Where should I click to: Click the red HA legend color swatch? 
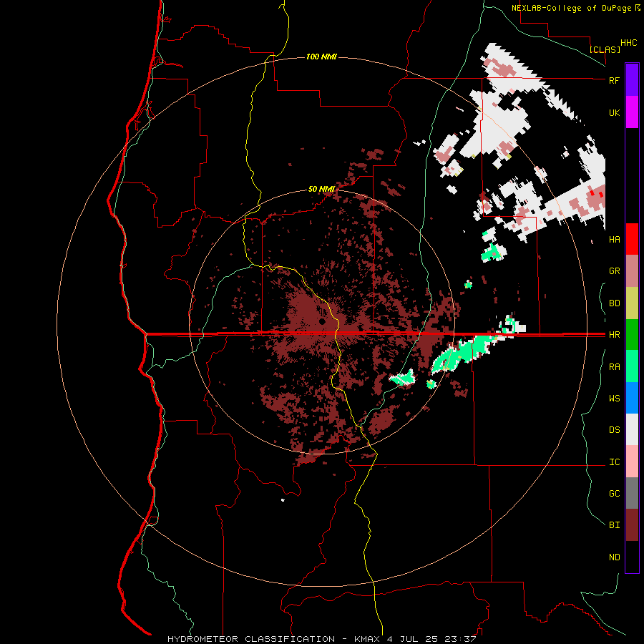632,239
